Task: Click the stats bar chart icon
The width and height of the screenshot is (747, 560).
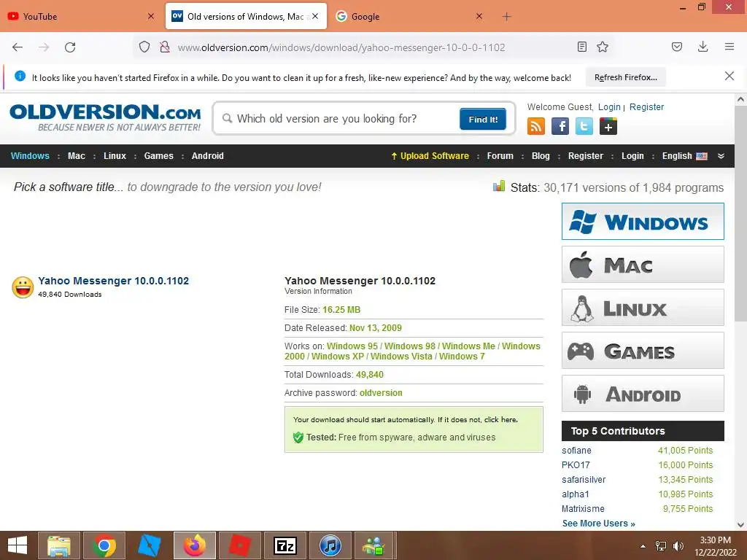Action: coord(499,186)
